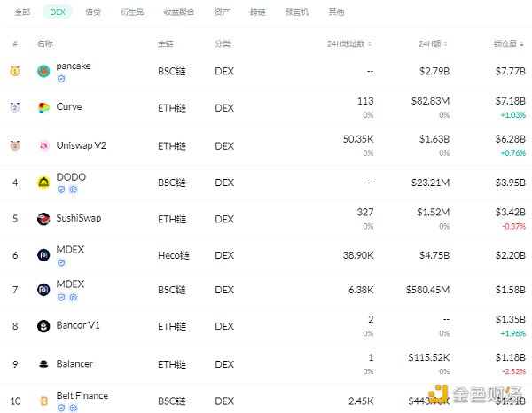Screen dimensions: 532x413
Task: Open the Belt Finance name link
Action: tap(82, 395)
